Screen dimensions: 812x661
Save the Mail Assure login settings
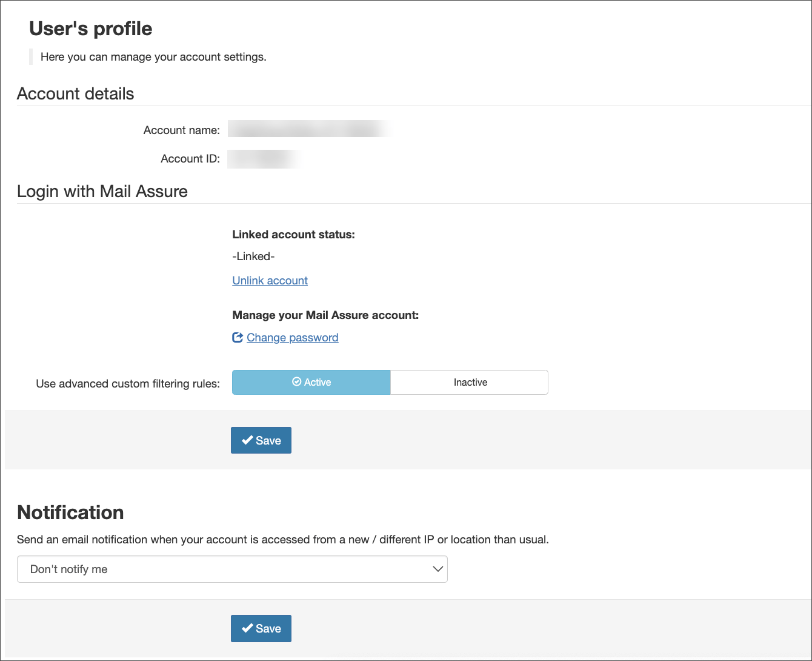click(x=261, y=440)
